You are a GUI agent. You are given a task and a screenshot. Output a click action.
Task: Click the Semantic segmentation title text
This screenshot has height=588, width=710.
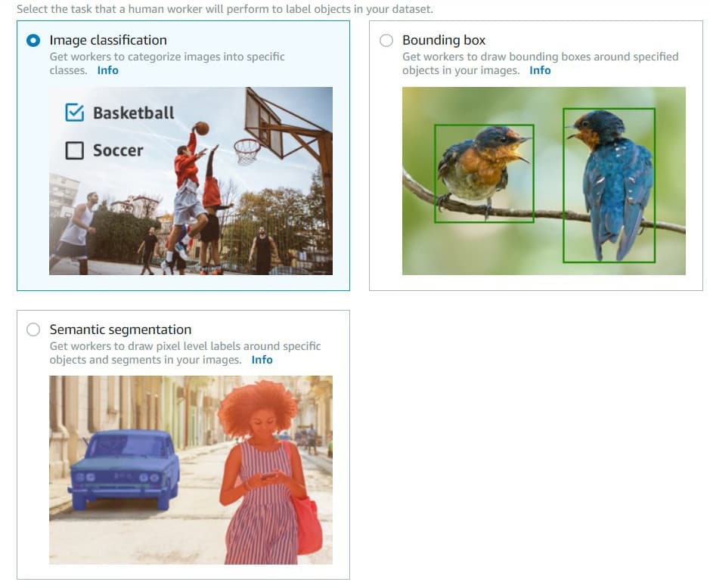point(120,329)
